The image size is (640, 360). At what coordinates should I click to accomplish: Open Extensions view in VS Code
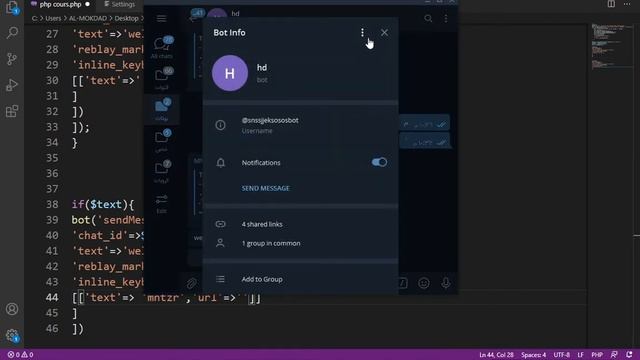[x=12, y=111]
